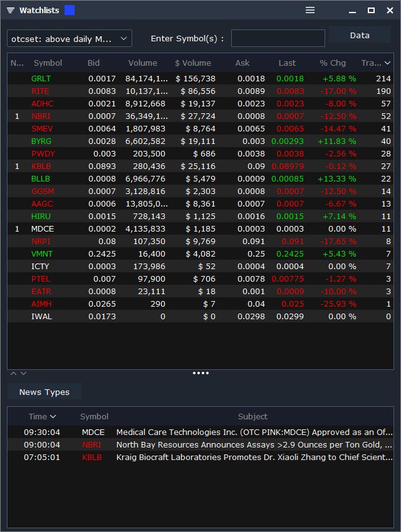Sort news by the Symbol header

coord(94,417)
